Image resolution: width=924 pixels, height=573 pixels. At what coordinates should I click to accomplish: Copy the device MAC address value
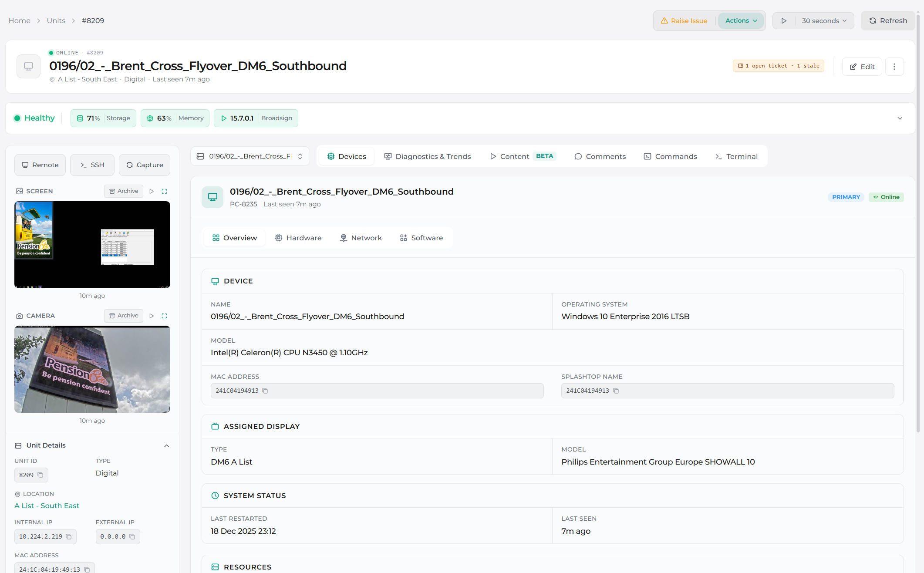click(x=265, y=391)
